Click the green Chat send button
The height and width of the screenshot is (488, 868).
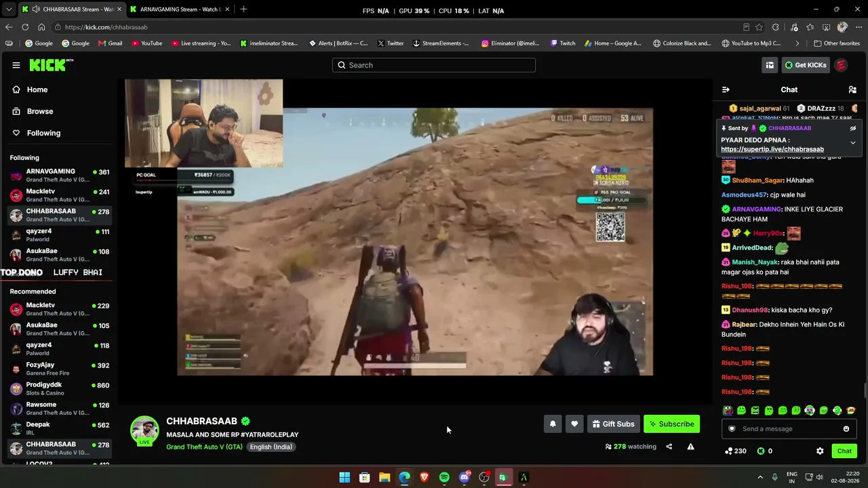click(844, 451)
